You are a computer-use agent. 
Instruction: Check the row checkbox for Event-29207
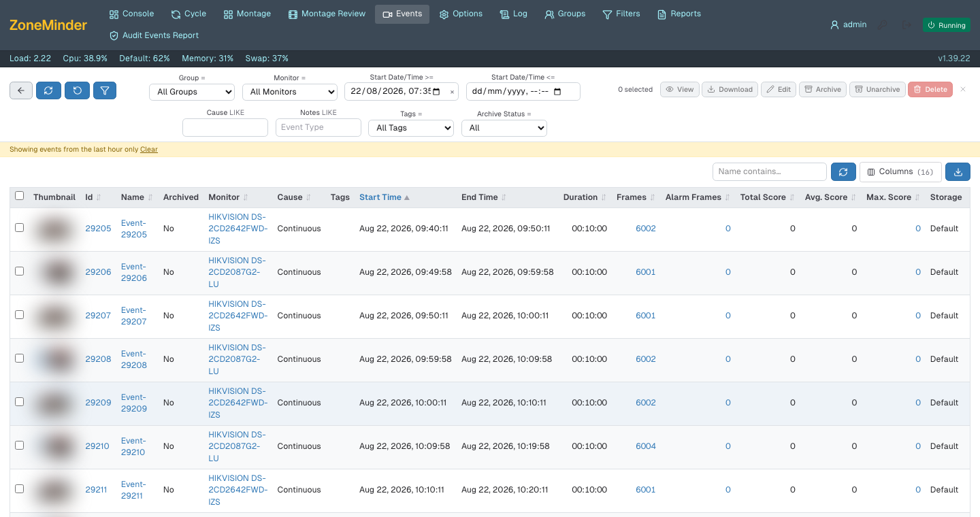pos(20,315)
